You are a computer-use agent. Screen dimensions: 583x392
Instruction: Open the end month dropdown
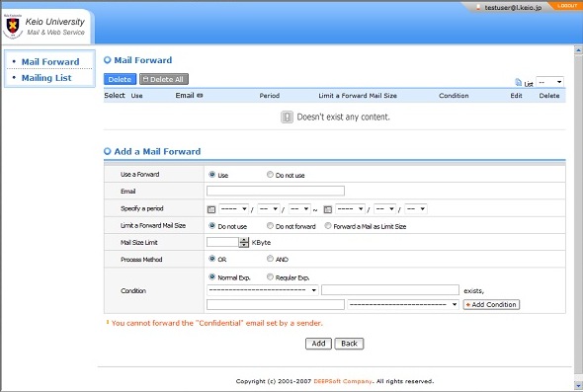pos(384,209)
